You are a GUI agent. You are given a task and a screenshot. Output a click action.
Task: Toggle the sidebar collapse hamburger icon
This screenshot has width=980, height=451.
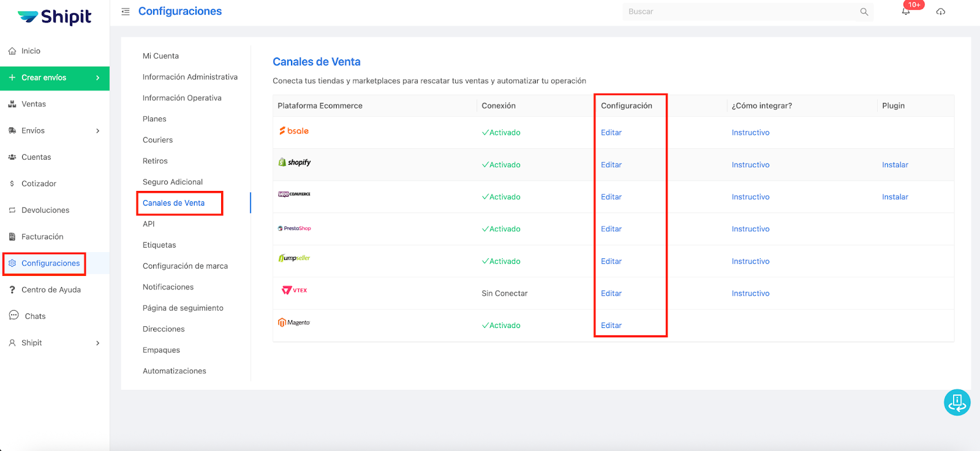point(126,12)
